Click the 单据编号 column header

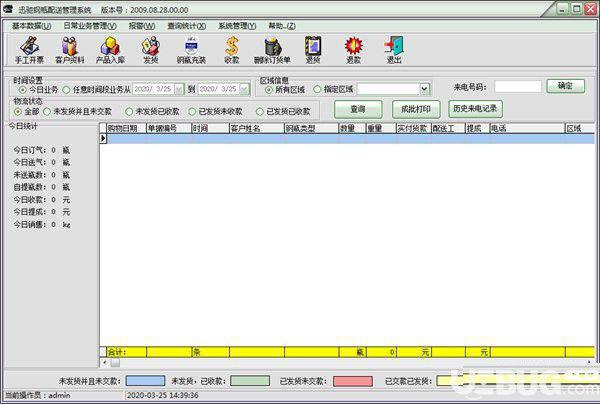tap(169, 129)
